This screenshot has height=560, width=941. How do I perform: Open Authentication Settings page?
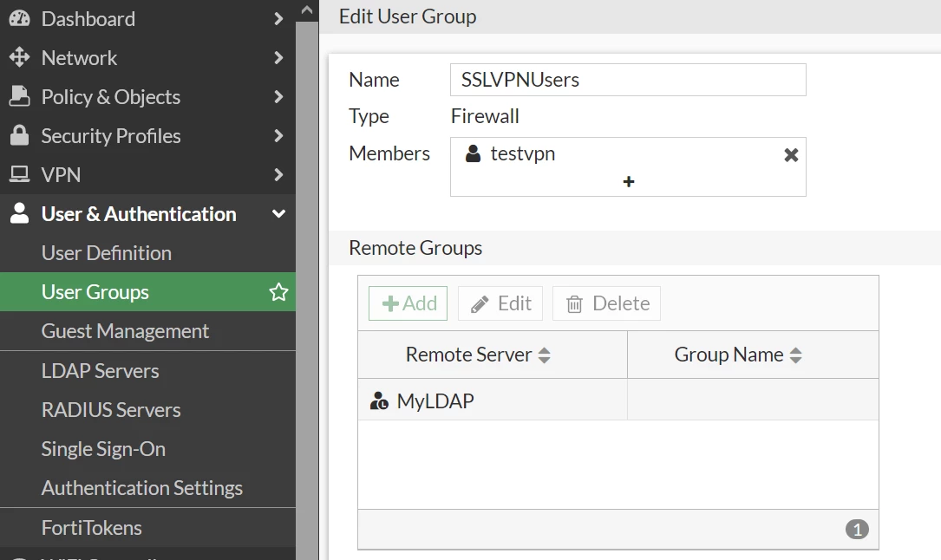[141, 487]
